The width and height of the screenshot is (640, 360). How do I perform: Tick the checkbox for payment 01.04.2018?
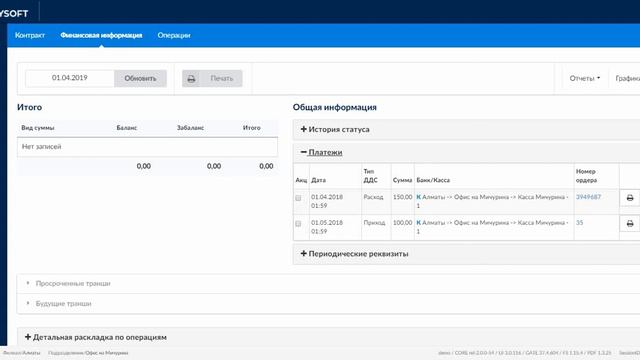(x=298, y=198)
